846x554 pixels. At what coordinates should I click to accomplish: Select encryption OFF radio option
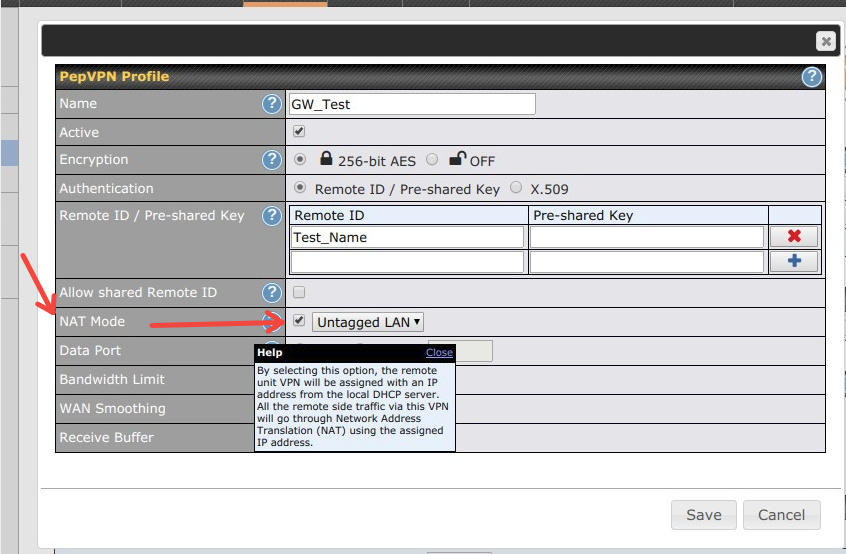pyautogui.click(x=432, y=160)
